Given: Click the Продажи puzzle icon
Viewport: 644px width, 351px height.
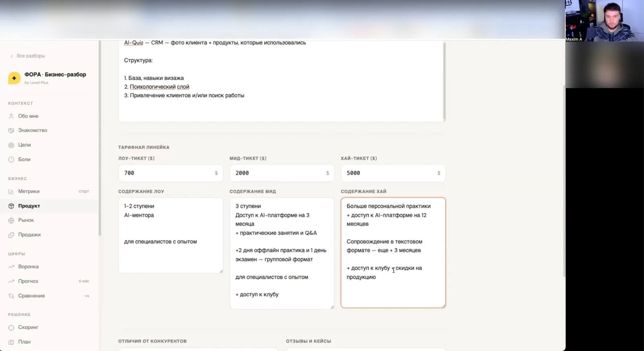Looking at the screenshot, I should (x=11, y=235).
